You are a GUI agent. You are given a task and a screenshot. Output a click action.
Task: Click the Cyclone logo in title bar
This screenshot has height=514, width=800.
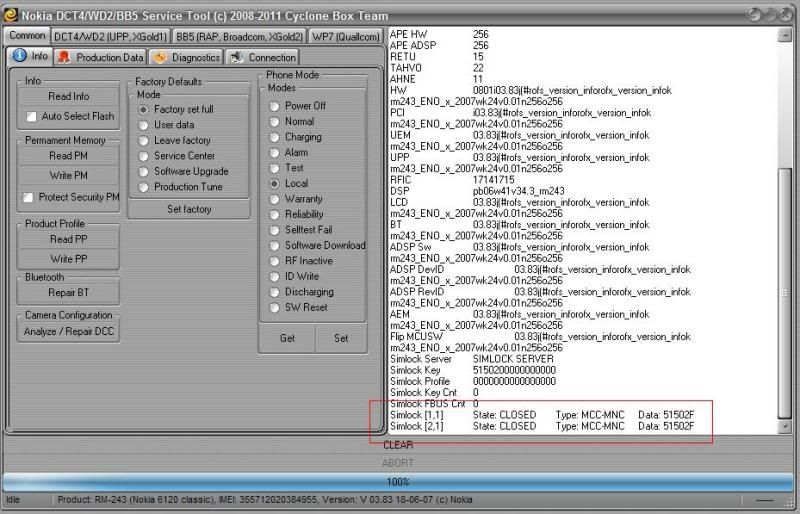pyautogui.click(x=10, y=11)
